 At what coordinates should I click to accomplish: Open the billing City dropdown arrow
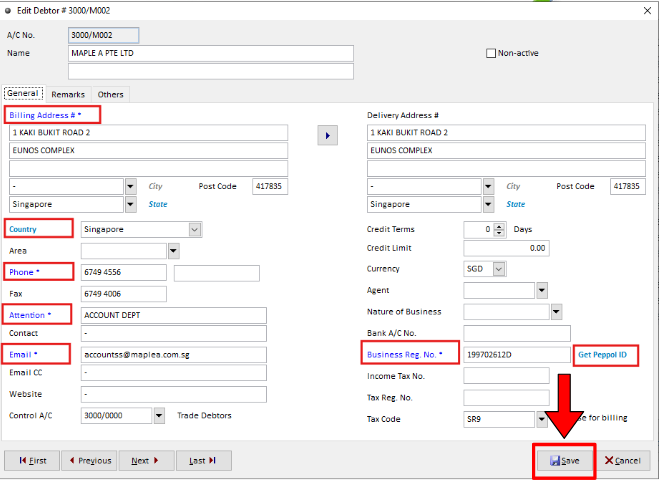pos(131,186)
